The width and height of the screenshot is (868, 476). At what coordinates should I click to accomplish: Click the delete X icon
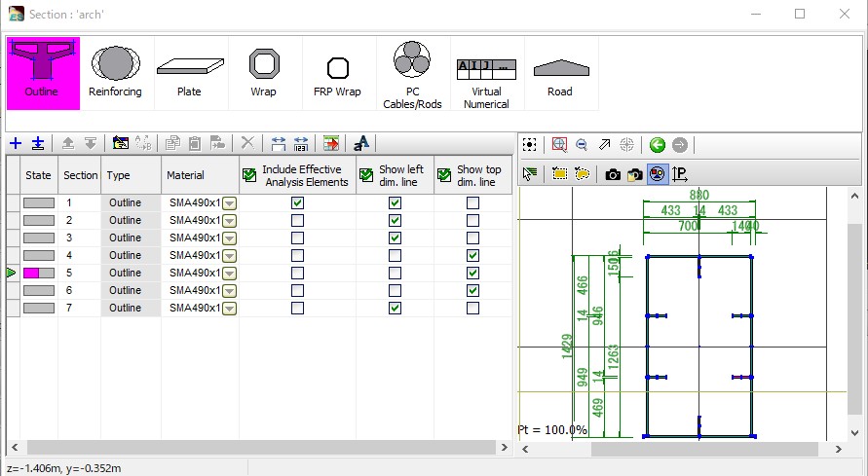pos(247,143)
